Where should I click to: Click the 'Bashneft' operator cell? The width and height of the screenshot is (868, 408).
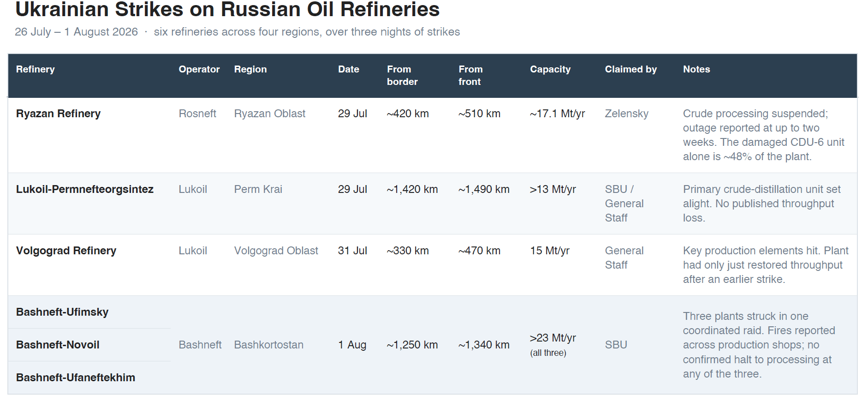pyautogui.click(x=200, y=345)
